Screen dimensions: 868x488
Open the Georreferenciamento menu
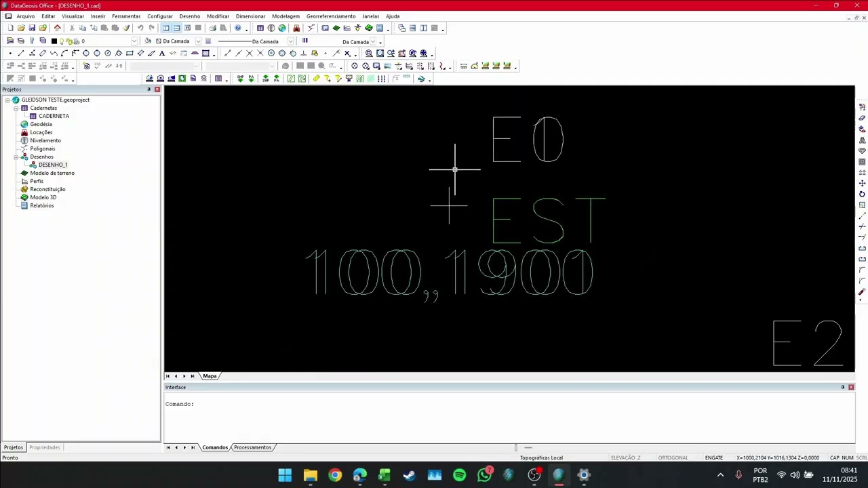click(331, 16)
